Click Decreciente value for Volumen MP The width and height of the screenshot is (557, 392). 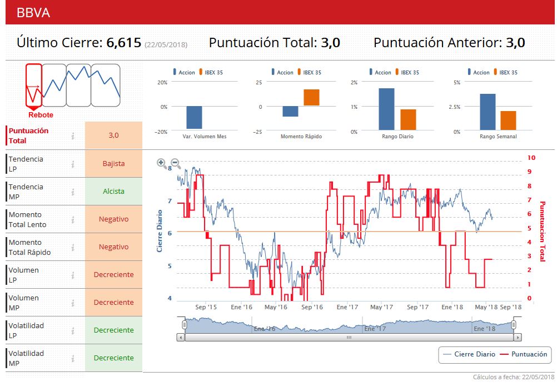coord(113,302)
